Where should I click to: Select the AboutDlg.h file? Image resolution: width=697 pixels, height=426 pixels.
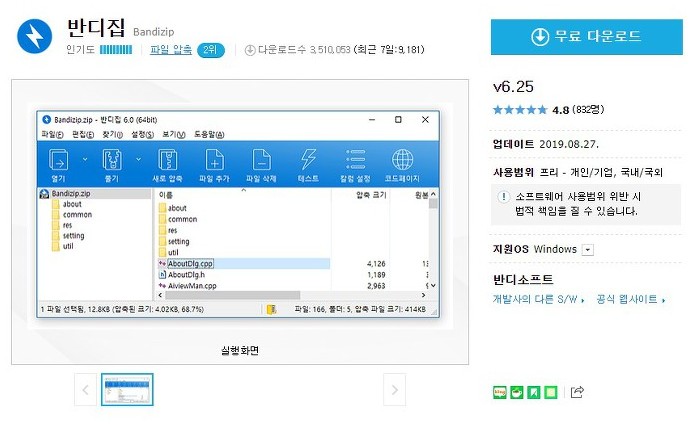click(x=186, y=275)
